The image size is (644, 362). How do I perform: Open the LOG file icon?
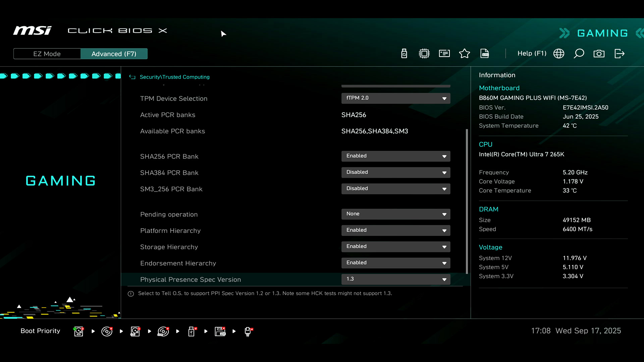(485, 54)
